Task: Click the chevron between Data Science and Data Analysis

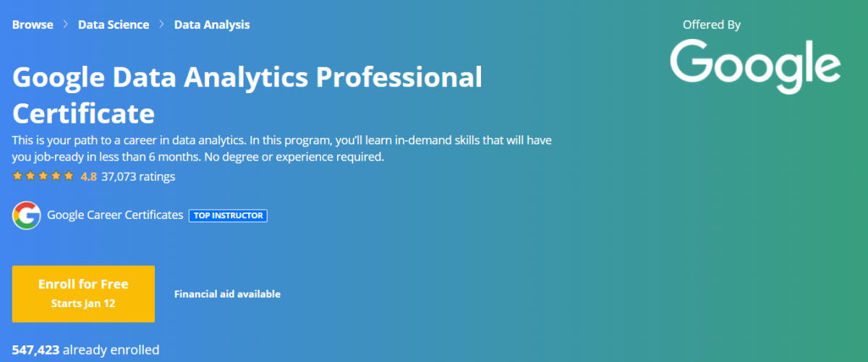Action: [x=162, y=25]
